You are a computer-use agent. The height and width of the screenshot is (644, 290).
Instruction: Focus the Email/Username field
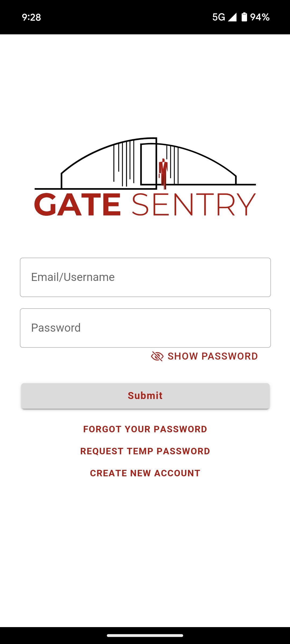[145, 277]
